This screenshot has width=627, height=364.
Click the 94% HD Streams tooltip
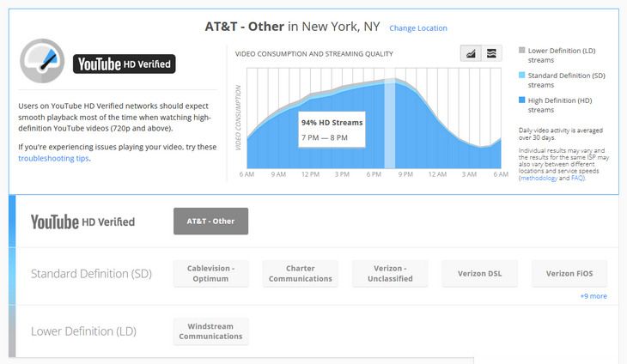point(332,130)
